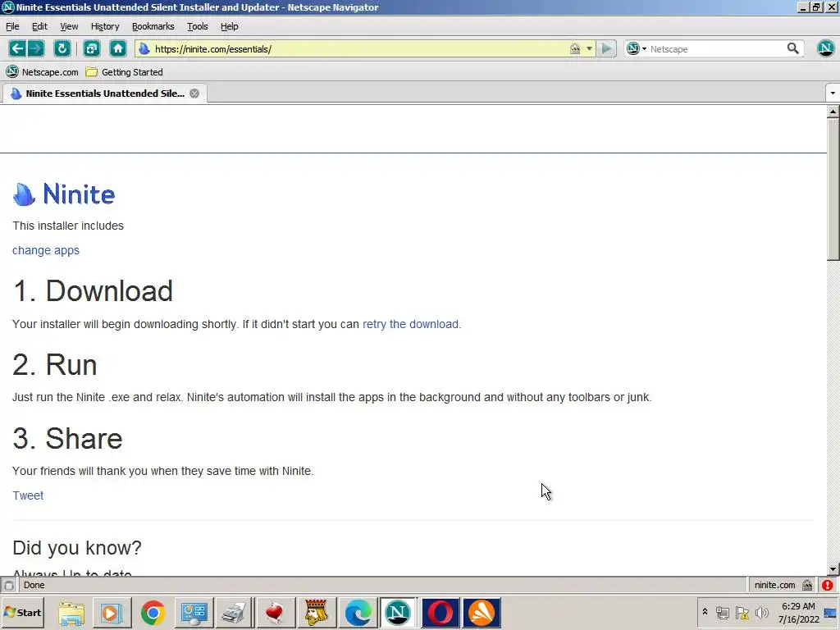Screen dimensions: 840x630
Task: Click the Action Center flag tray icon
Action: point(742,612)
